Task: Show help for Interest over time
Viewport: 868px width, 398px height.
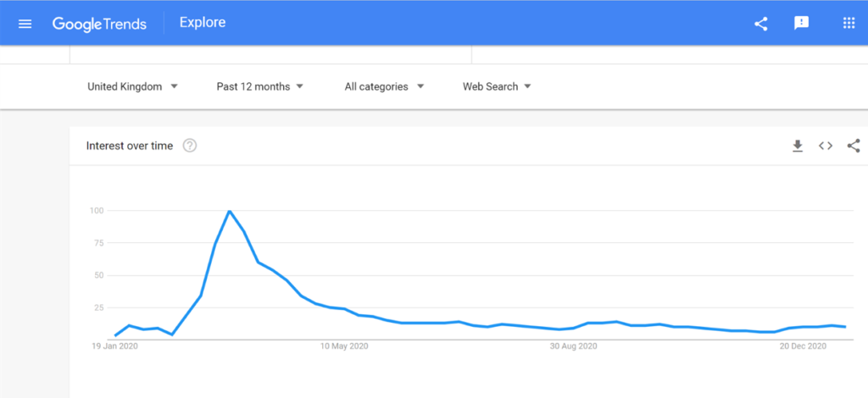Action: [190, 146]
